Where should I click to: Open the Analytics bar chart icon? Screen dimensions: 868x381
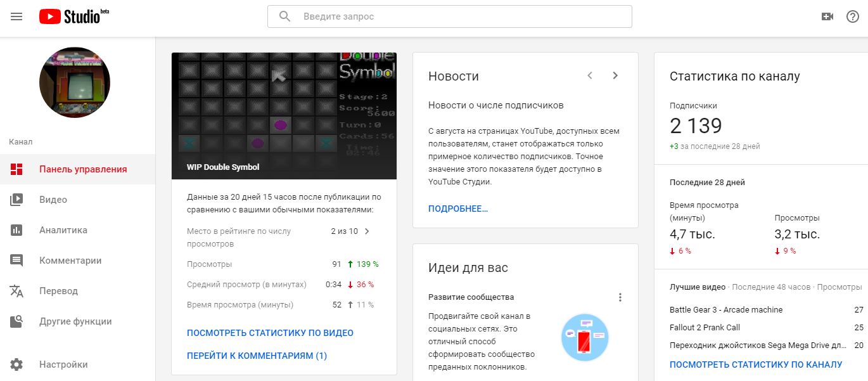[x=16, y=230]
